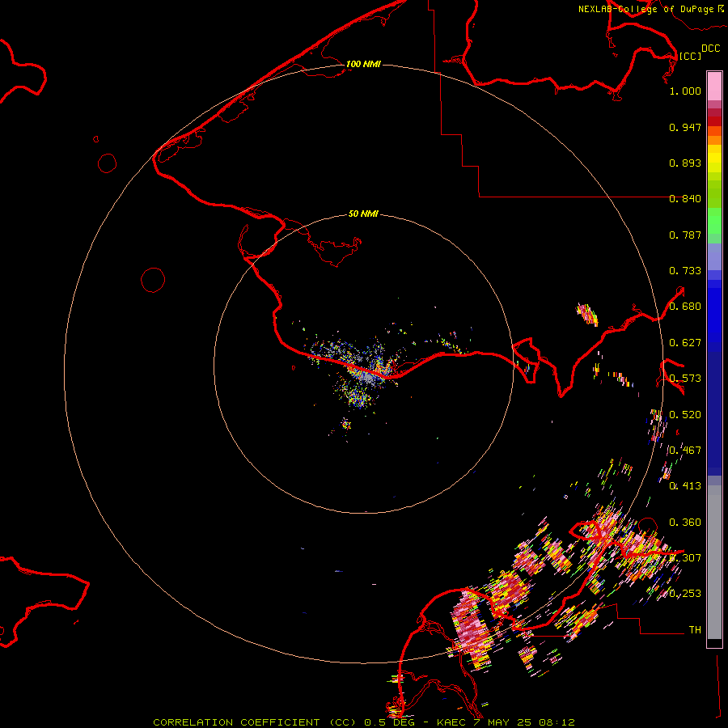Viewport: 728px width, 728px height.
Task: Click the 50 NMI range ring label
Action: click(363, 214)
